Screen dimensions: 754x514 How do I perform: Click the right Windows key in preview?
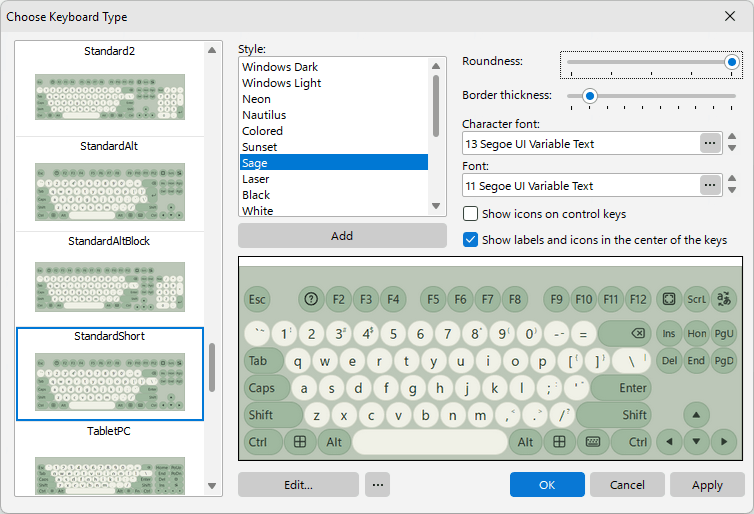[x=559, y=442]
